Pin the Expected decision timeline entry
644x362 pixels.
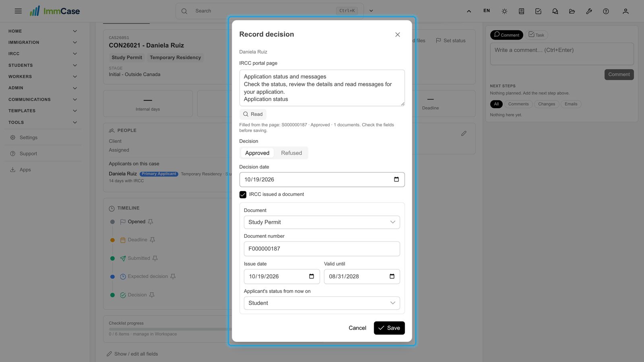coord(173,276)
